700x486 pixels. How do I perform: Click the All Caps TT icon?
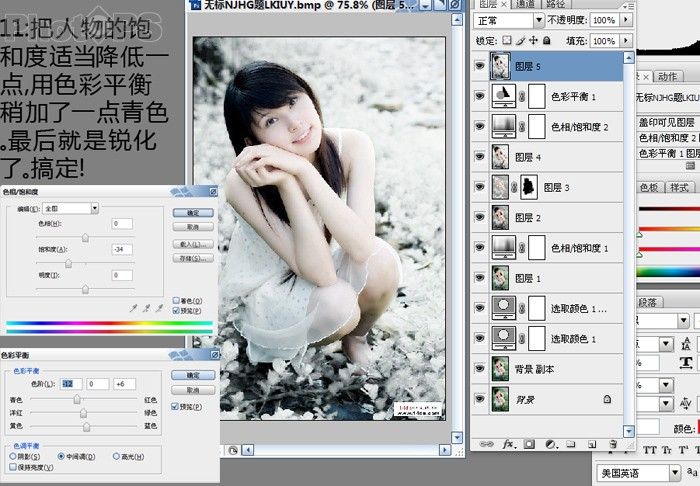click(650, 450)
